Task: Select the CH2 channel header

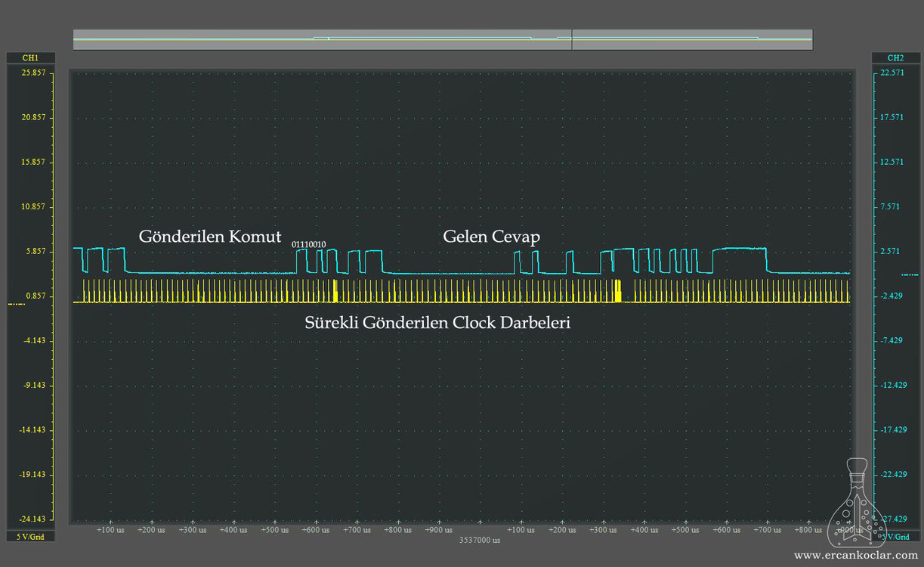Action: pos(895,57)
